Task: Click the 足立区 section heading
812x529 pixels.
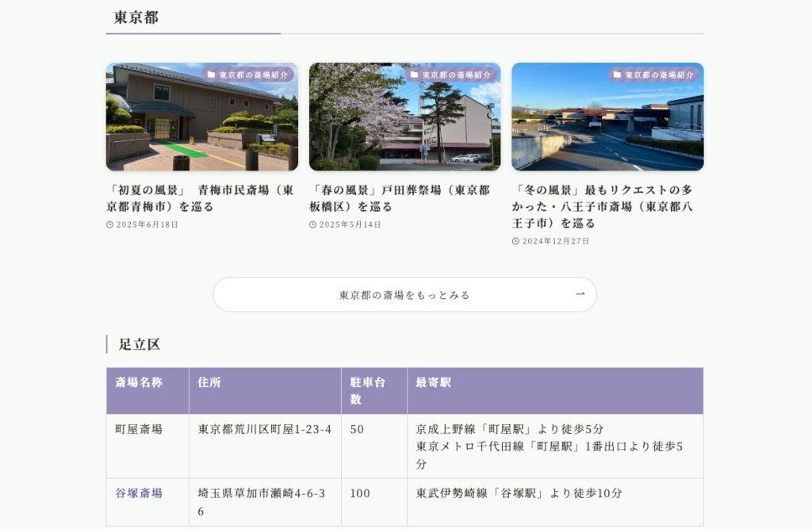Action: [140, 344]
